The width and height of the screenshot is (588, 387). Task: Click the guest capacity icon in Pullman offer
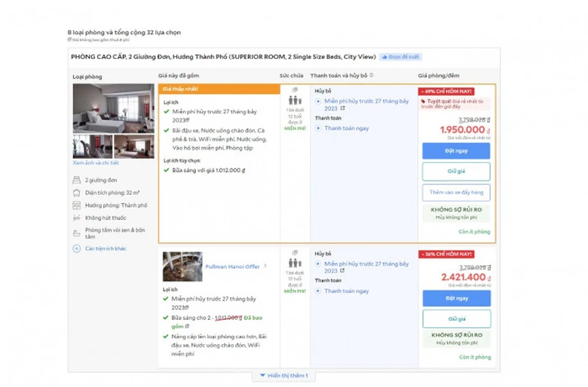point(295,264)
